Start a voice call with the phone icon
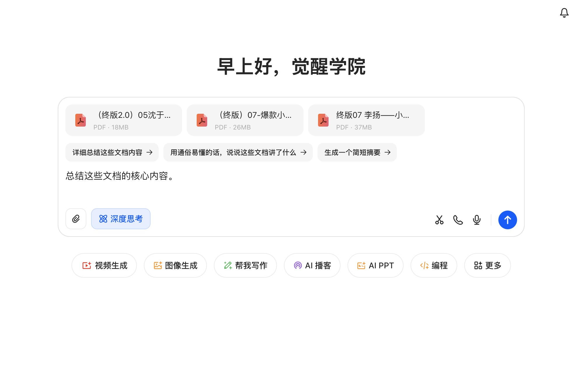Screen dimensions: 576x392 coord(458,220)
